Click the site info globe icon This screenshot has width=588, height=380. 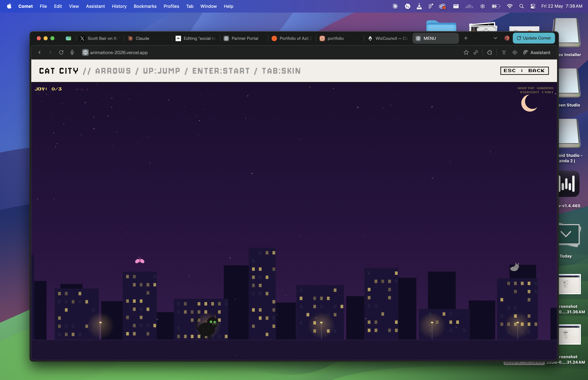[x=85, y=52]
